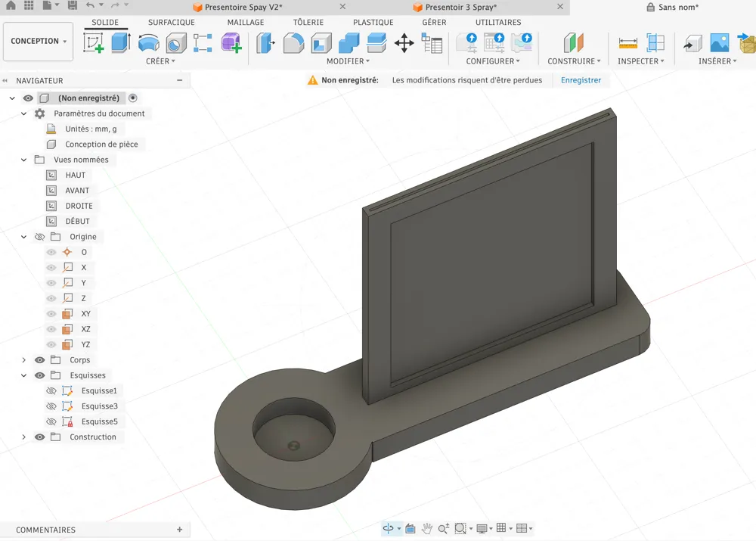Screen dimensions: 756x541
Task: Open the INSPECTER dropdown menu
Action: coord(641,61)
